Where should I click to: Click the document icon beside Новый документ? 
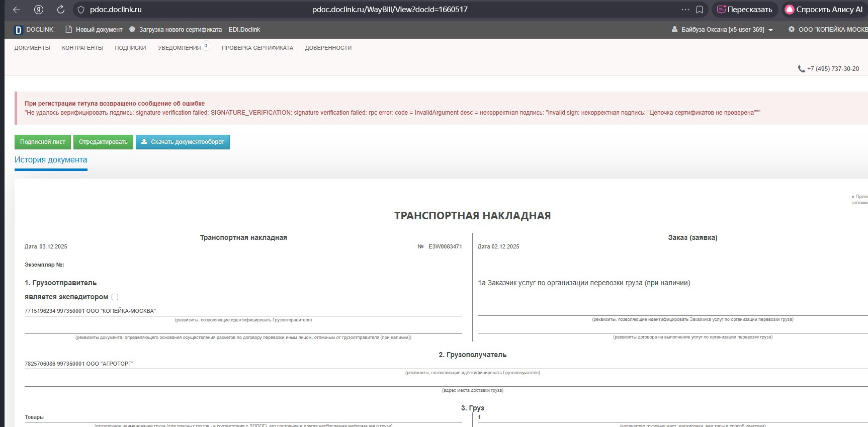(x=68, y=30)
